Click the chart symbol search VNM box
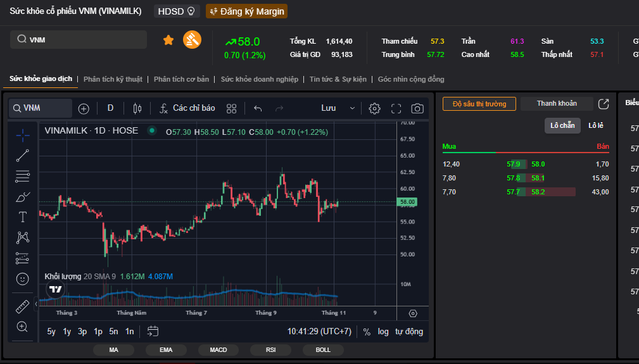Viewport: 639px width, 364px height. (x=41, y=108)
